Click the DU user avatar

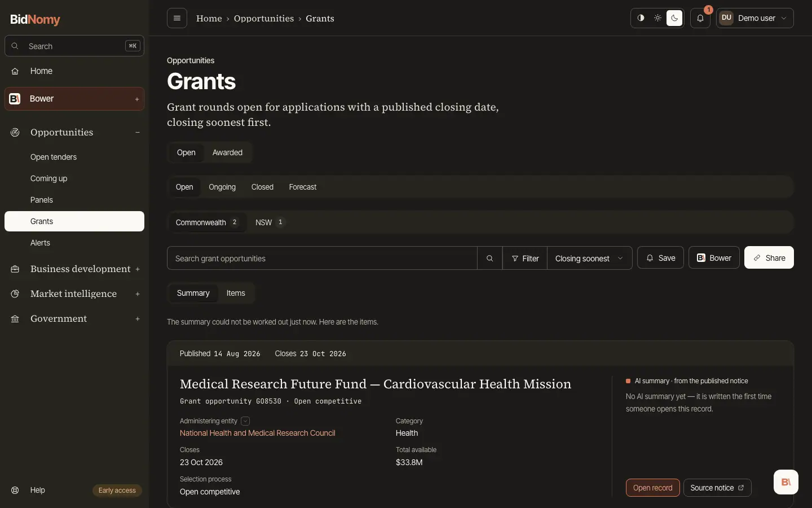click(726, 18)
